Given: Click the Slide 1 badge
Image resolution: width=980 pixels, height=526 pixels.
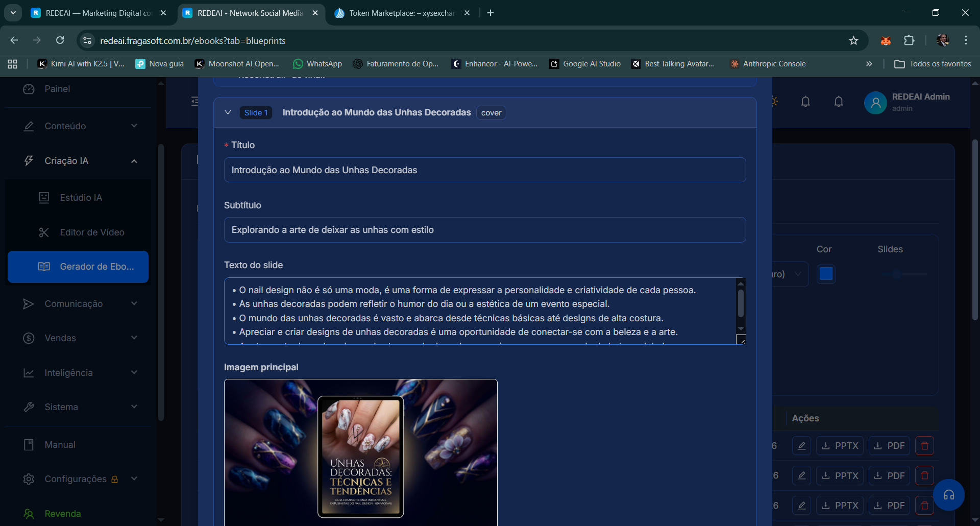Looking at the screenshot, I should (256, 112).
